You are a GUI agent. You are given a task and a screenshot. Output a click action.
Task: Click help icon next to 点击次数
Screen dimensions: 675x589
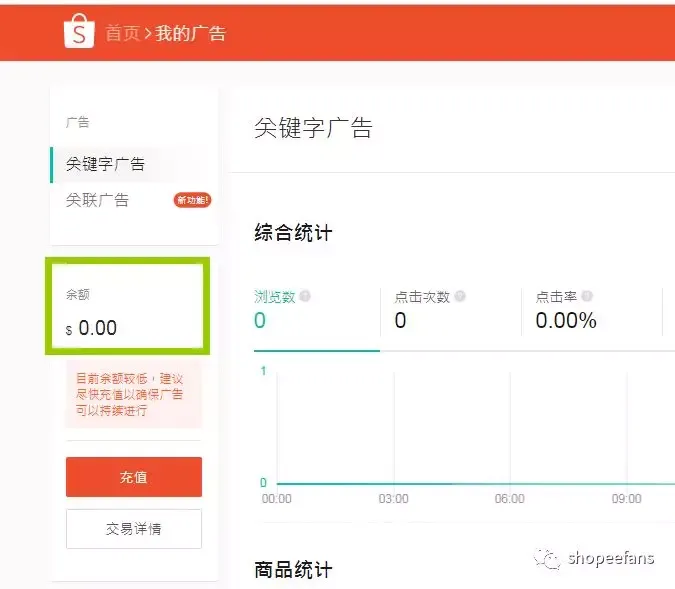point(460,296)
